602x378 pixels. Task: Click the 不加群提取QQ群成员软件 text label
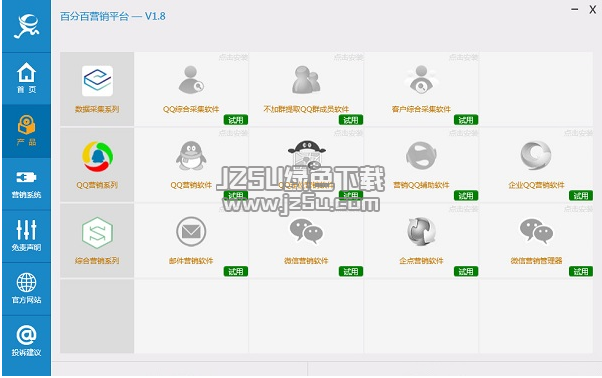tap(306, 109)
